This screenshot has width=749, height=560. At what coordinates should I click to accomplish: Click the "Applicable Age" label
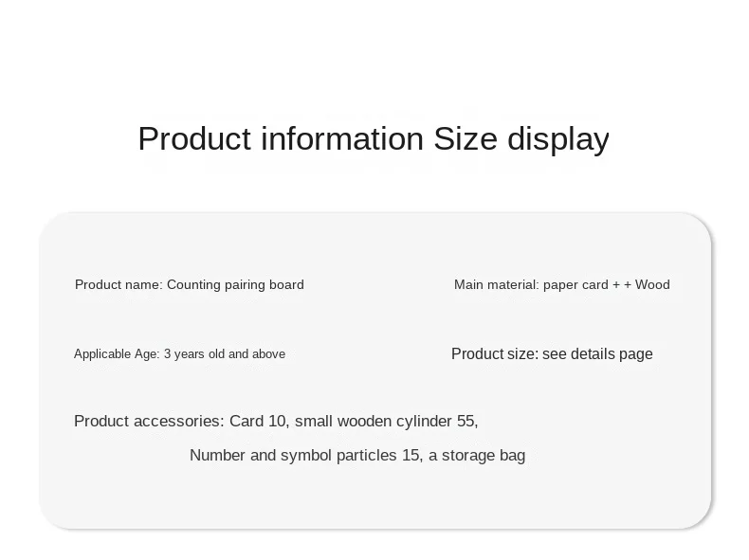117,354
